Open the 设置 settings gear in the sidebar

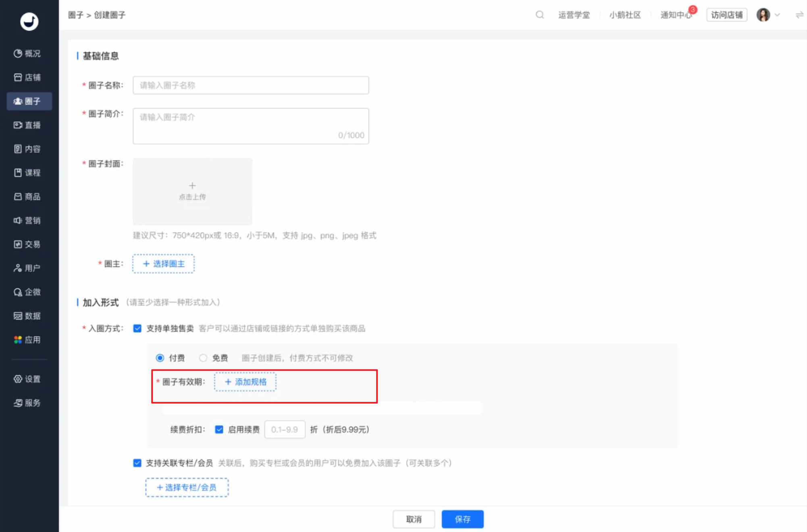point(18,379)
